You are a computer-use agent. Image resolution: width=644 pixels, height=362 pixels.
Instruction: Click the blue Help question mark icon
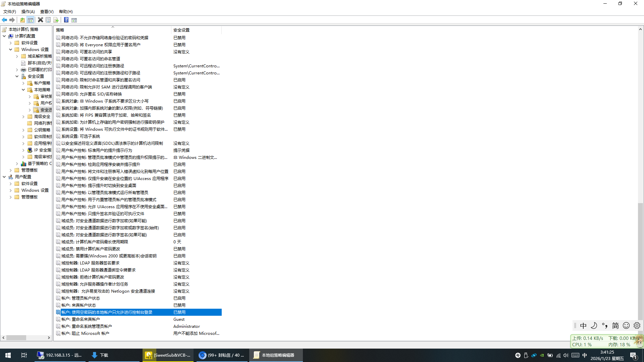66,20
